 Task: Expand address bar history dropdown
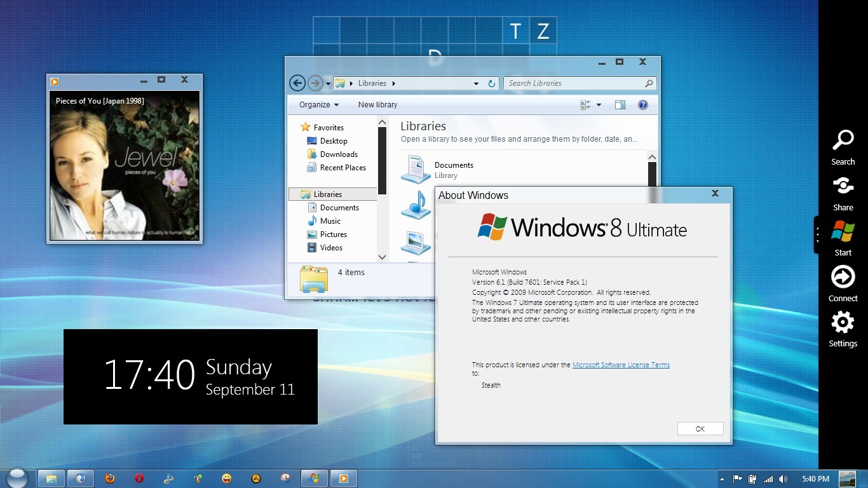(476, 83)
